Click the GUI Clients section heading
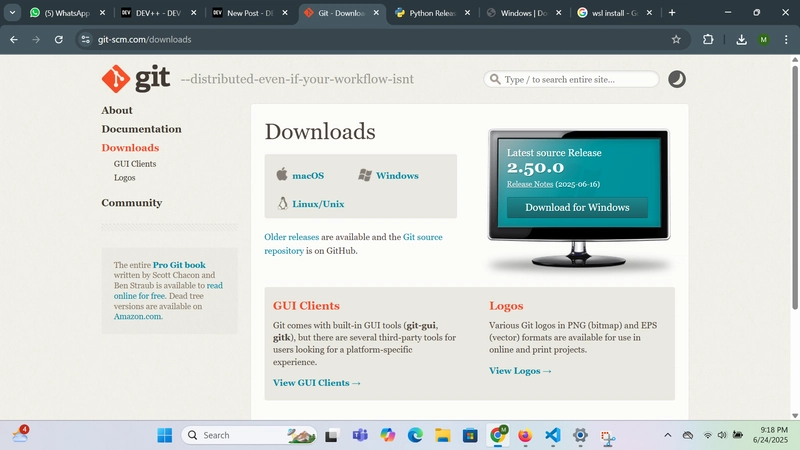The image size is (800, 450). click(x=306, y=306)
